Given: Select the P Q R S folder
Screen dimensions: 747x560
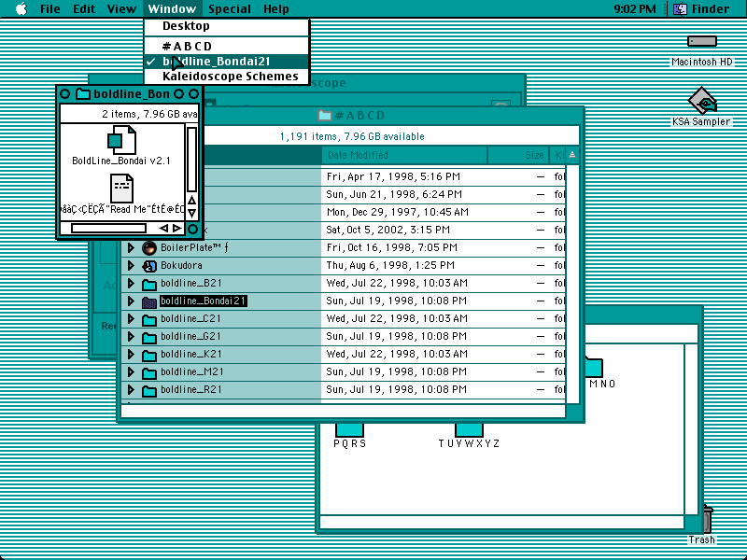Looking at the screenshot, I should (349, 429).
